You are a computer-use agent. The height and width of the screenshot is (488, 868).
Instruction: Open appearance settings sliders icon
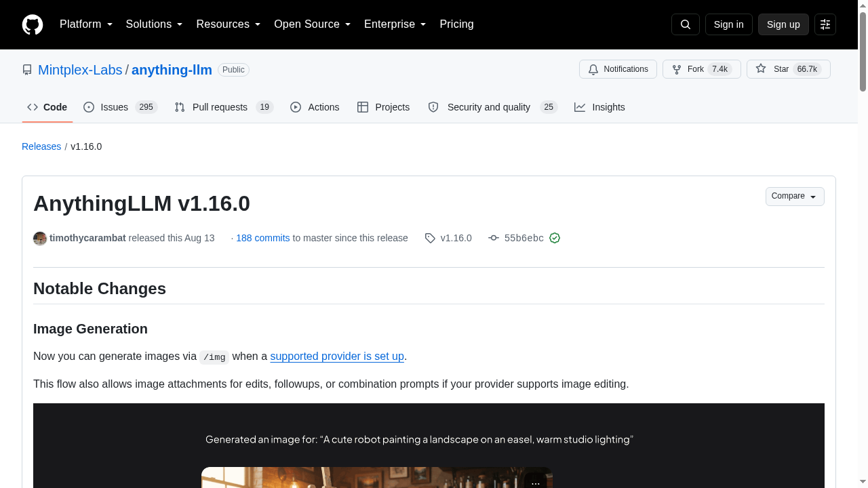tap(825, 24)
